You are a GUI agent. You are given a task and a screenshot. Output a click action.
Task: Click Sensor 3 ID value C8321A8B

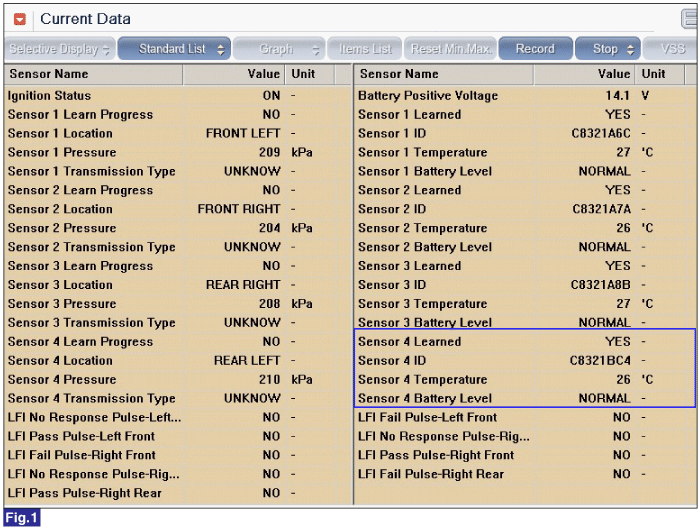600,285
